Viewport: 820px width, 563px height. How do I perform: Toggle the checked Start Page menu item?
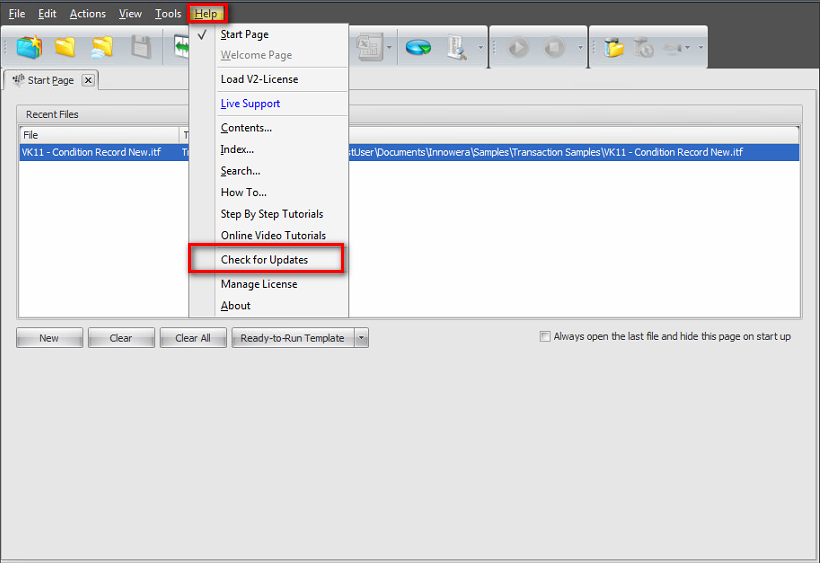[x=244, y=34]
